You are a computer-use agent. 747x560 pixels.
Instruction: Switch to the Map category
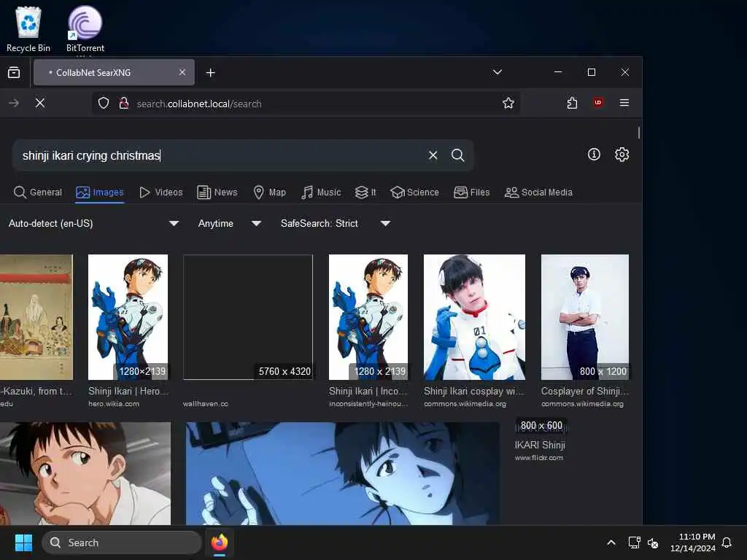tap(270, 192)
